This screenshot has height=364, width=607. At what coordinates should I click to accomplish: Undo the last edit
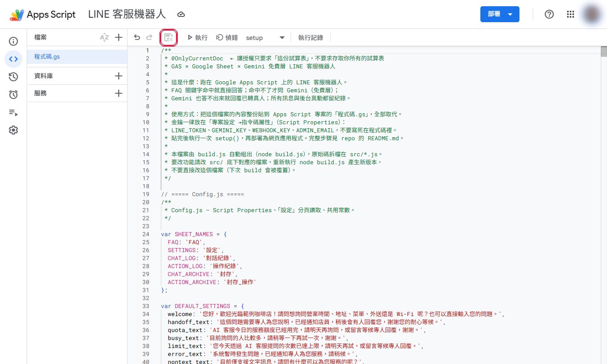click(137, 38)
